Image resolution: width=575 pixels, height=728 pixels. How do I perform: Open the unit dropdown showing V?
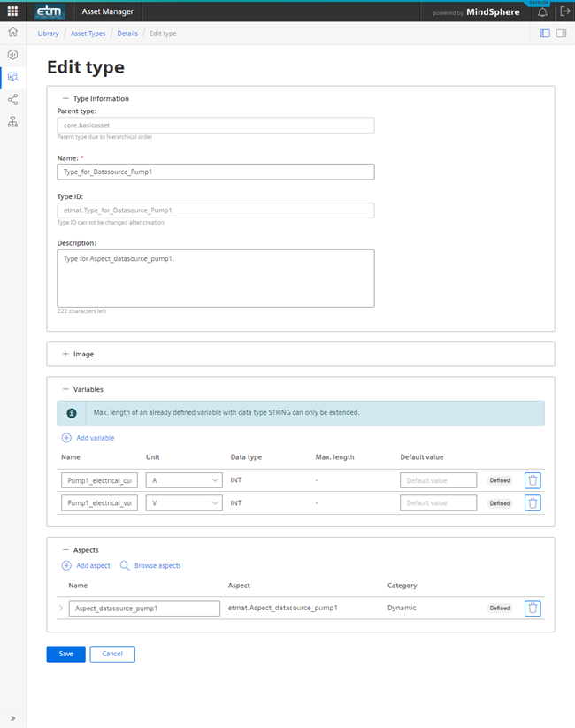point(183,502)
